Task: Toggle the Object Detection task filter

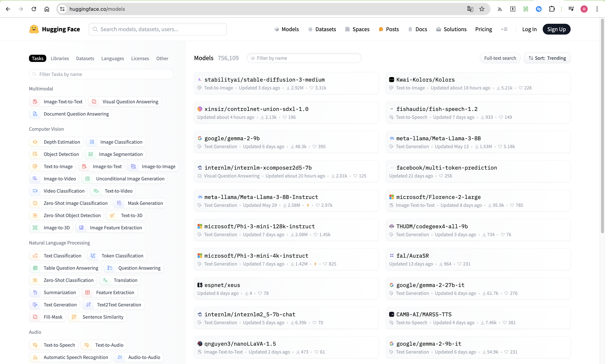Action: point(56,154)
